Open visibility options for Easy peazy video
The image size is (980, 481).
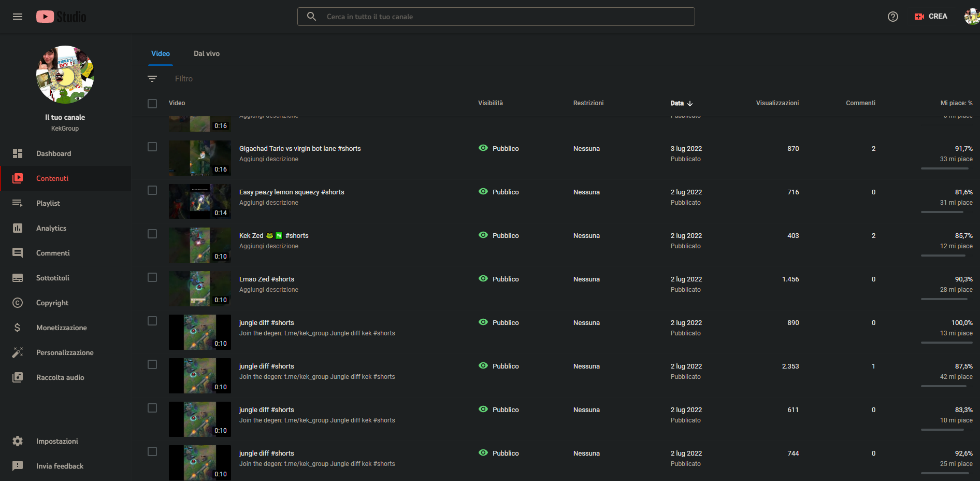499,192
